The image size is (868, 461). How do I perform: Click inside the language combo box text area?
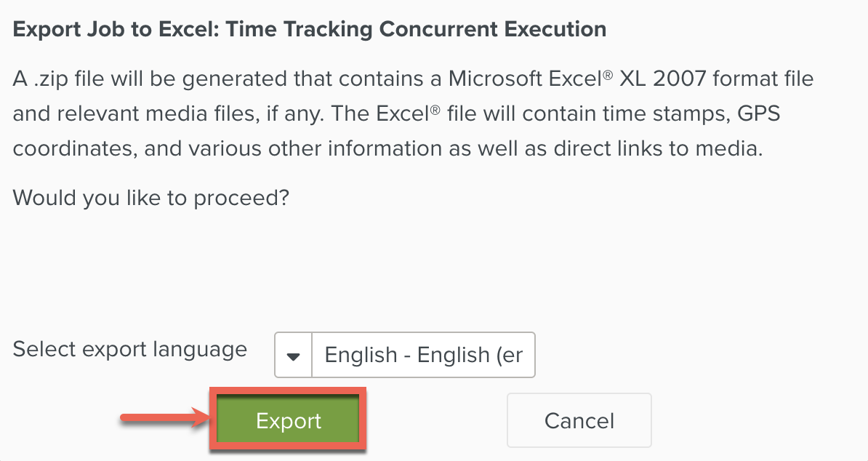(424, 355)
